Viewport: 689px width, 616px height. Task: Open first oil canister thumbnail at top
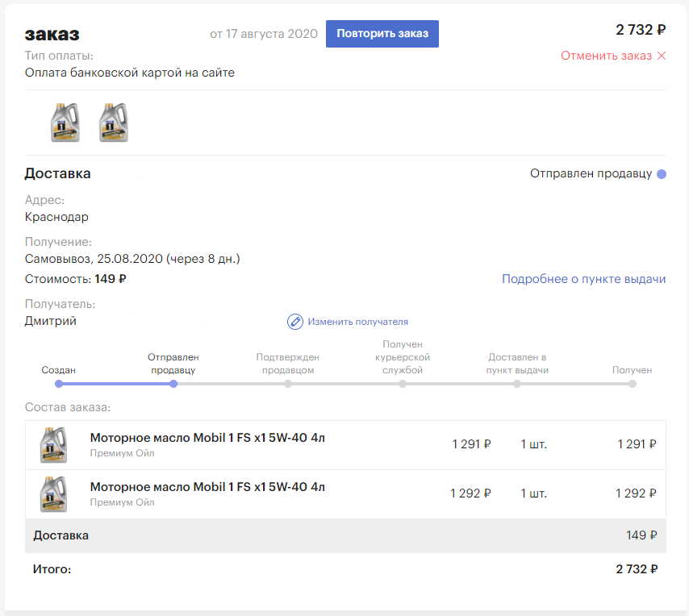pos(65,123)
